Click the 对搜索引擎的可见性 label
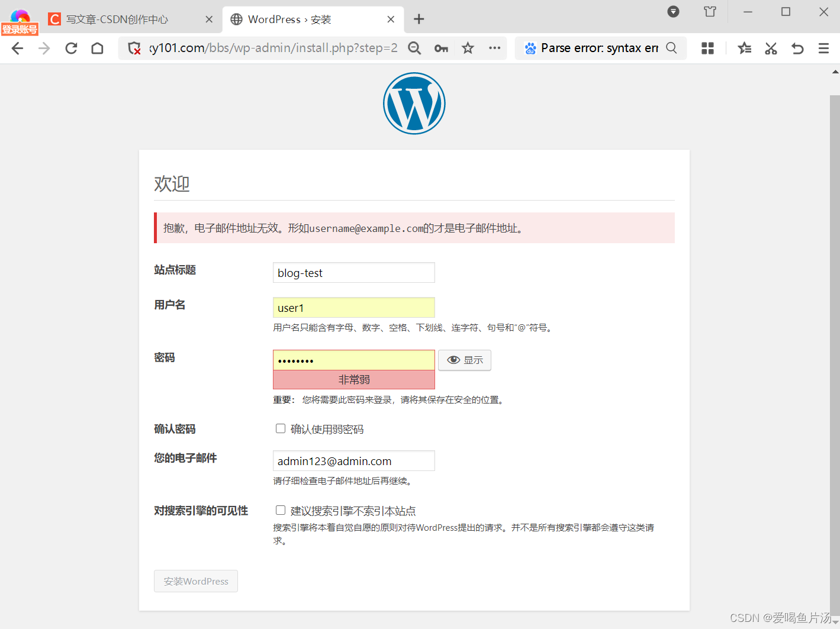The width and height of the screenshot is (840, 629). pos(201,511)
